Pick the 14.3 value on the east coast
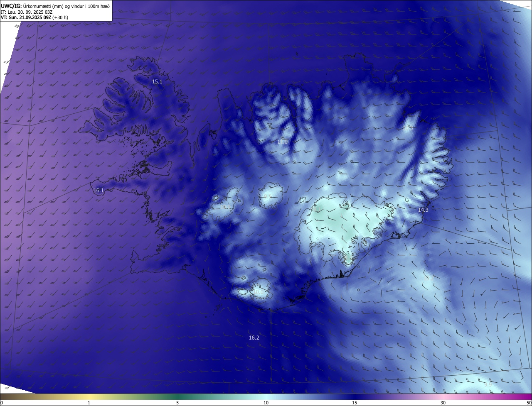The image size is (532, 406). tap(423, 210)
